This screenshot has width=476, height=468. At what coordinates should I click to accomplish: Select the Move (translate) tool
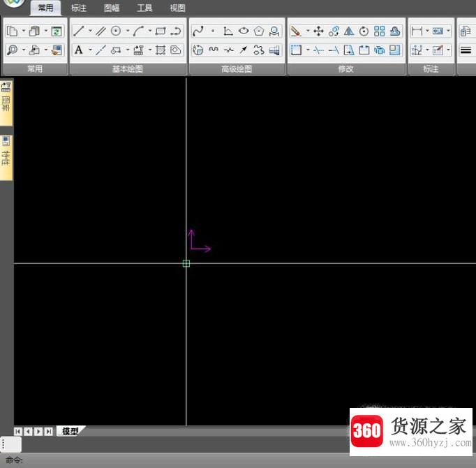(318, 31)
